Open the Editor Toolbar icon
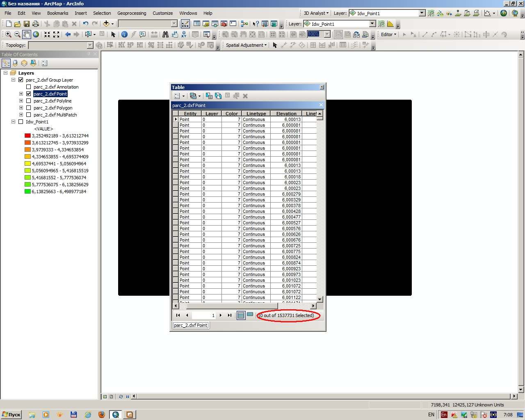The width and height of the screenshot is (525, 420). point(185,24)
